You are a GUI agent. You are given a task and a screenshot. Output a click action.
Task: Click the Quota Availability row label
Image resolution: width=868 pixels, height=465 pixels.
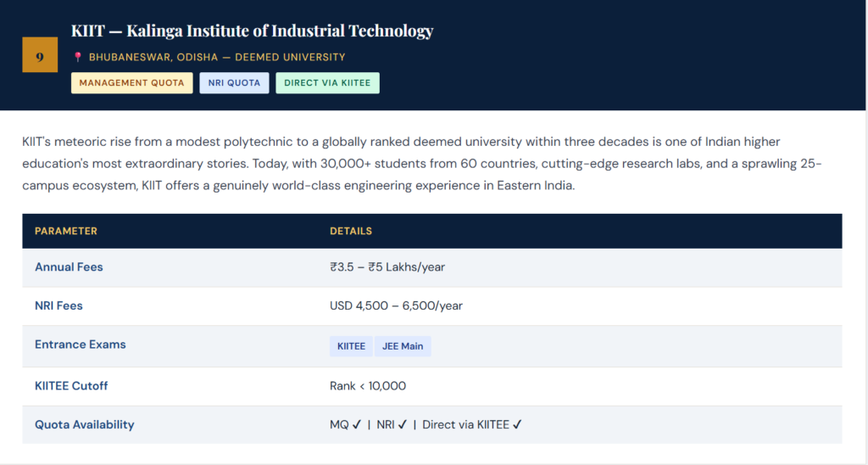[85, 424]
